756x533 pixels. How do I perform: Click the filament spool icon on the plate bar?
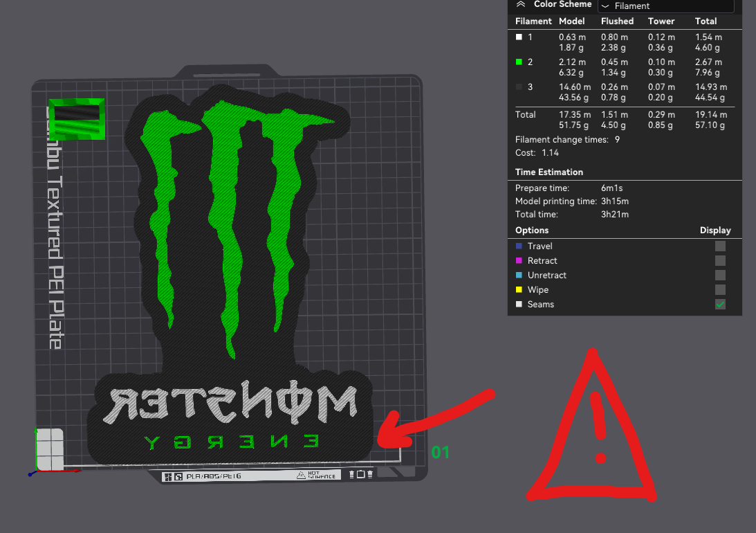click(x=352, y=475)
